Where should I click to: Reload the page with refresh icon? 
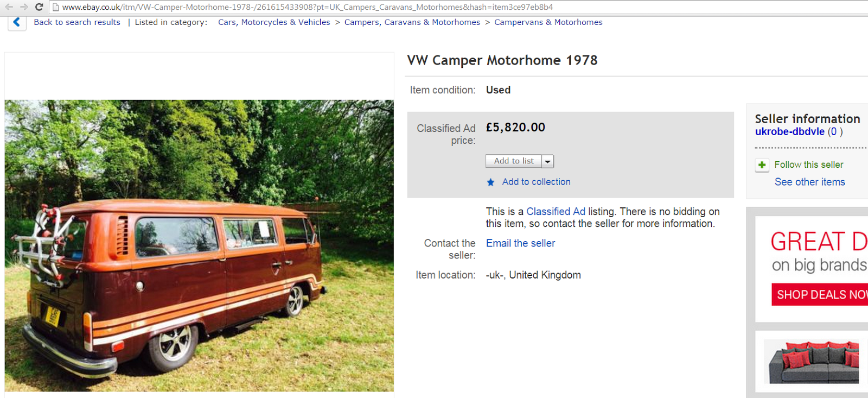(x=39, y=7)
